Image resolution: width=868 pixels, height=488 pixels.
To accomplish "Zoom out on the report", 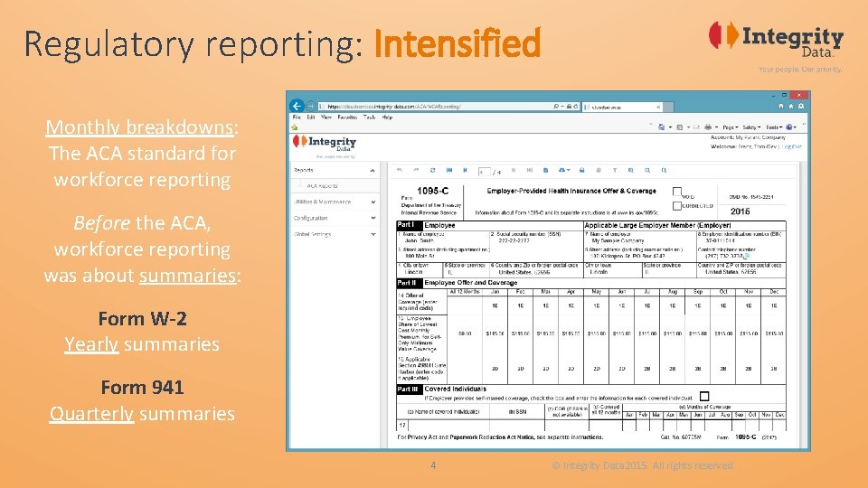I will [x=647, y=171].
